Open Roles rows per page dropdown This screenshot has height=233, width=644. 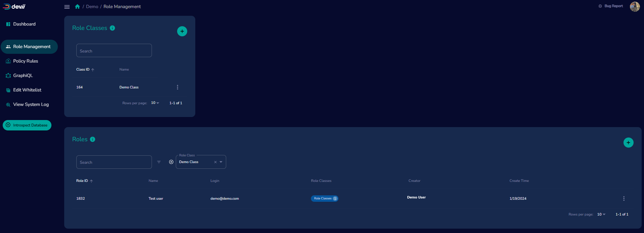[601, 215]
